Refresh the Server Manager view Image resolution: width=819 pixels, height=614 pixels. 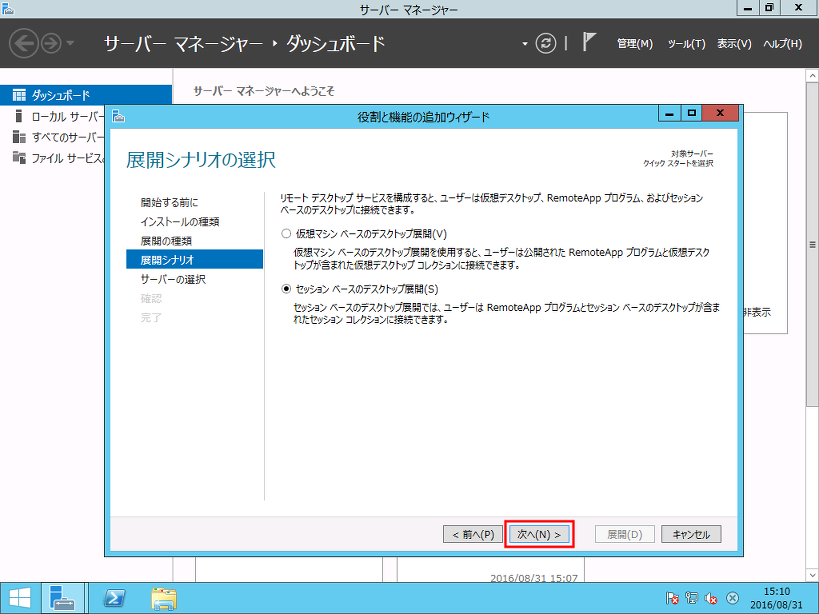coord(545,44)
